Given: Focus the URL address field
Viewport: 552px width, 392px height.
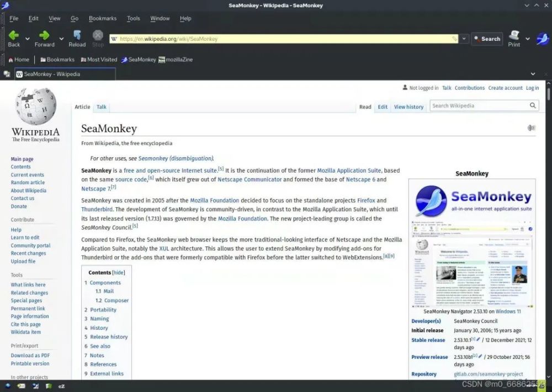Looking at the screenshot, I should pyautogui.click(x=284, y=39).
